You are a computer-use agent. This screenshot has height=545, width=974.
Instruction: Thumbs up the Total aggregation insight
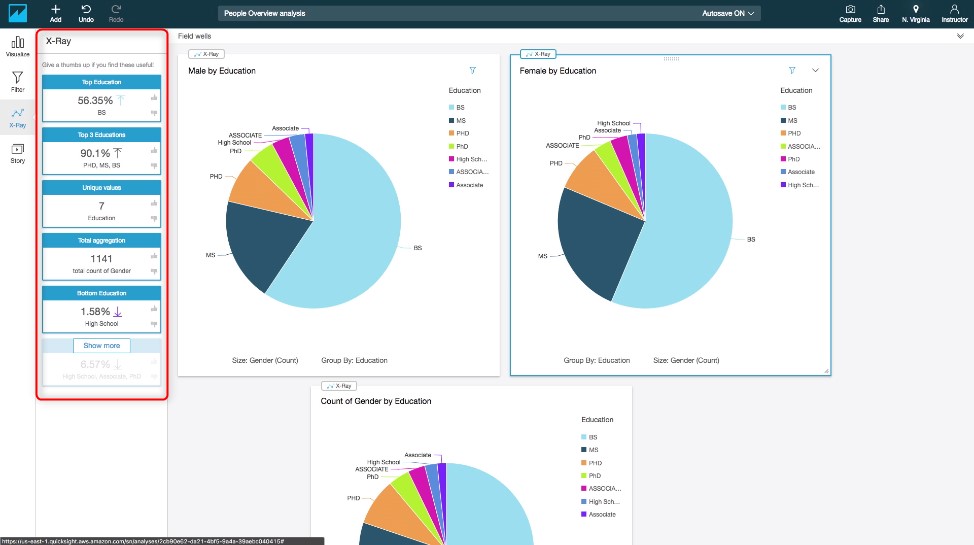[x=153, y=256]
